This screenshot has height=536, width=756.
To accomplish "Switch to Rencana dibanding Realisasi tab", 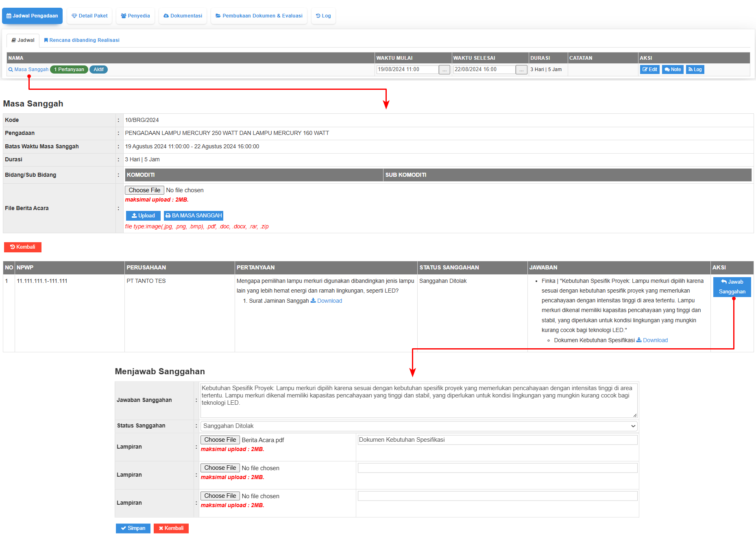I will click(x=82, y=40).
